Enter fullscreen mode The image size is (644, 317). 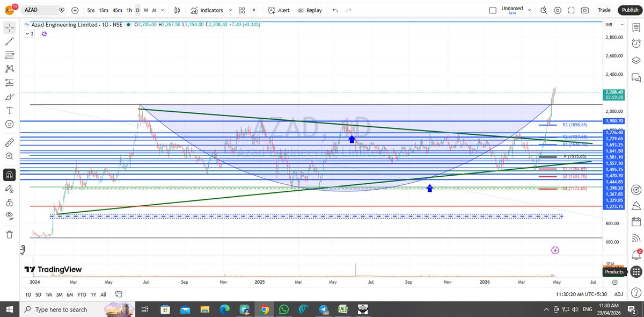(571, 10)
